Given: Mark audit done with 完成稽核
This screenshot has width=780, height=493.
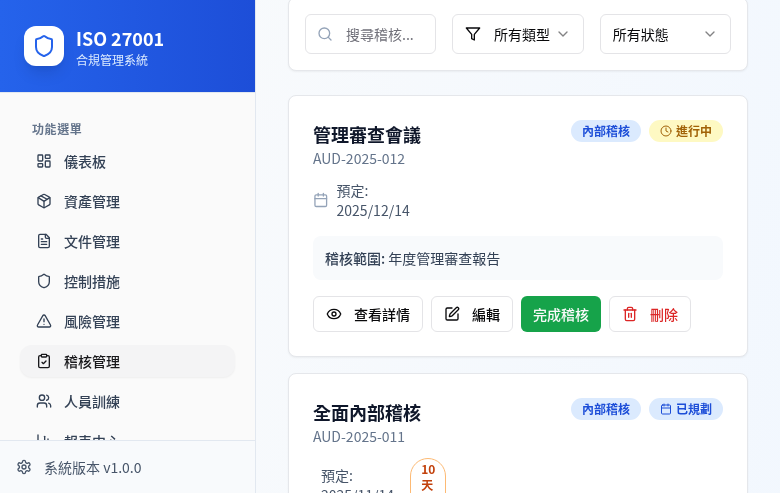Looking at the screenshot, I should coord(560,314).
